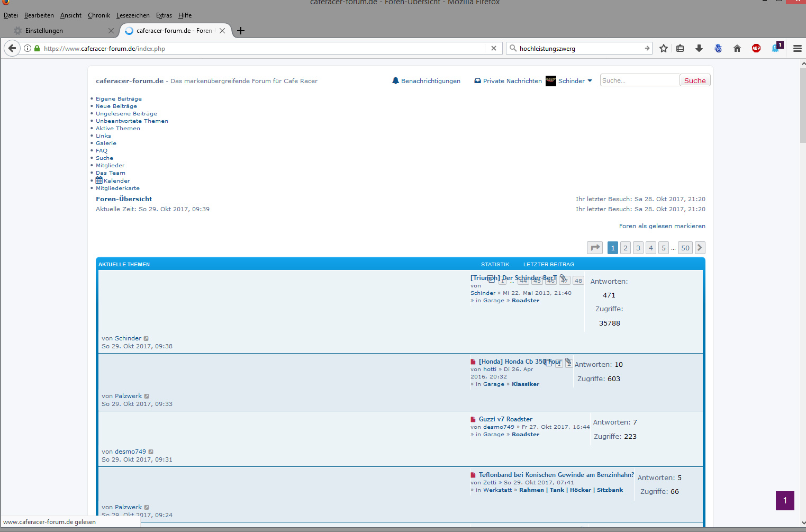Click unread icon for Teflonband topic
806x532 pixels.
coord(473,475)
